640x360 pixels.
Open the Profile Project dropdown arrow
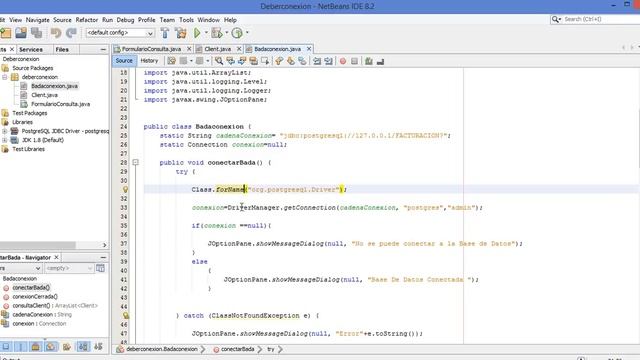pos(247,33)
